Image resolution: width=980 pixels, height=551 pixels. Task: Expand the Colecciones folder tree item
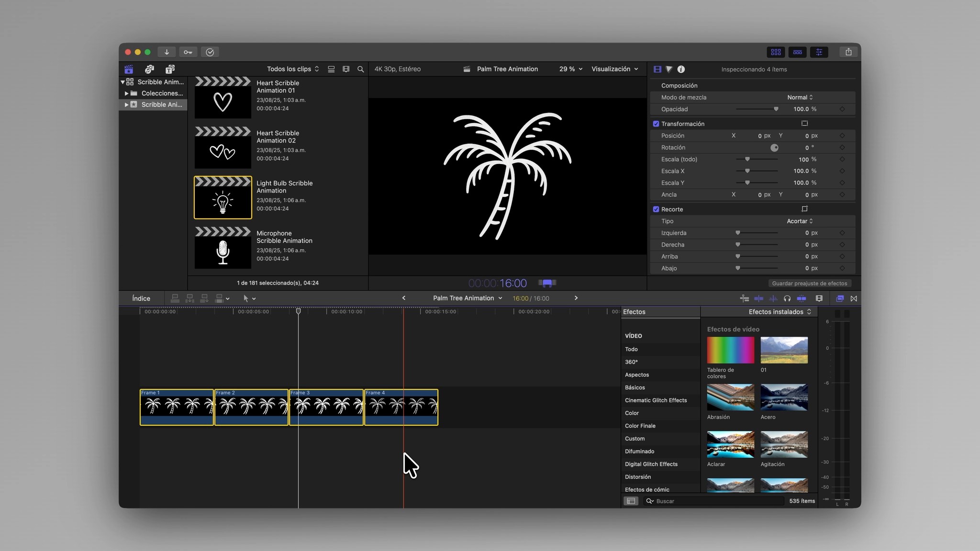coord(126,93)
